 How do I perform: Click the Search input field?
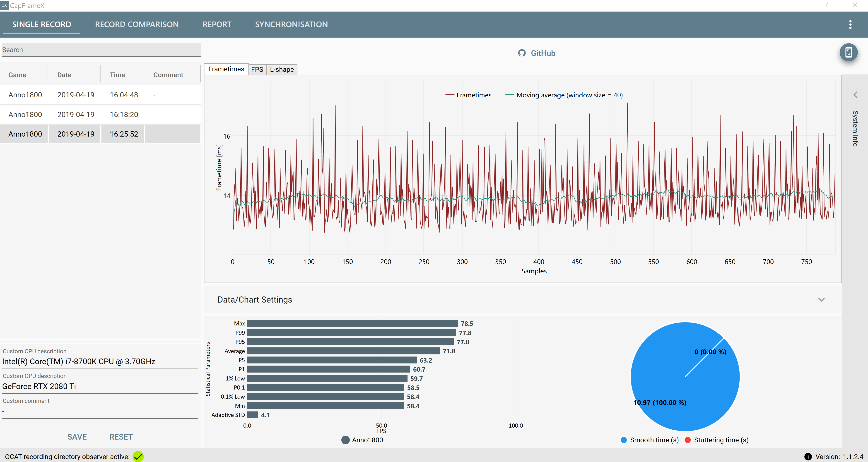101,50
